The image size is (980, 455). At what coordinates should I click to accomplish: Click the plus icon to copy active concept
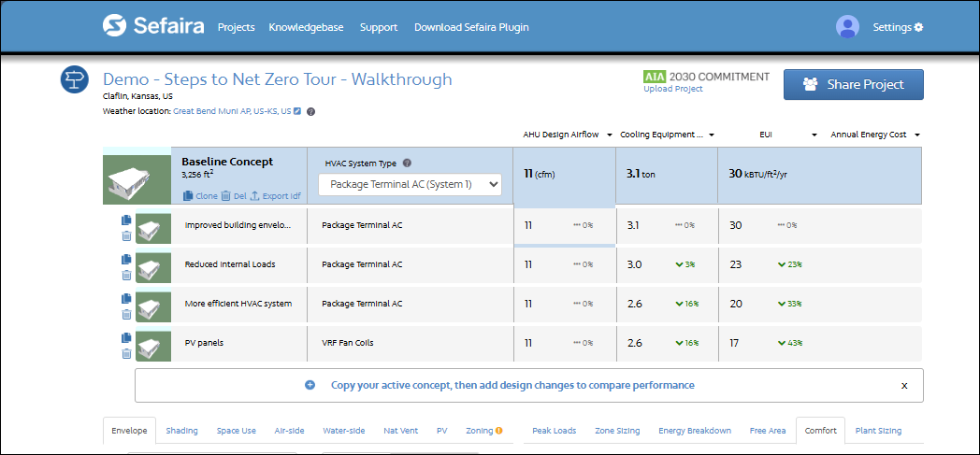(310, 385)
